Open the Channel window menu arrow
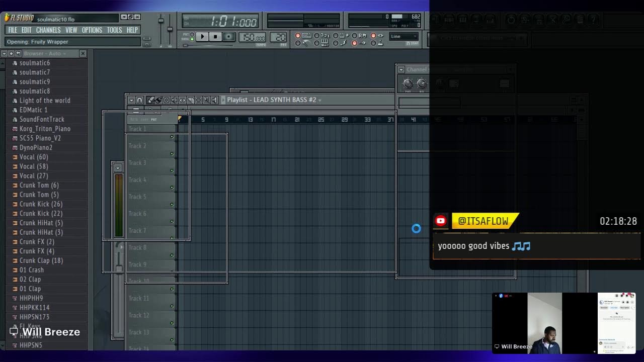Screen dimensions: 644x362 pyautogui.click(x=401, y=69)
